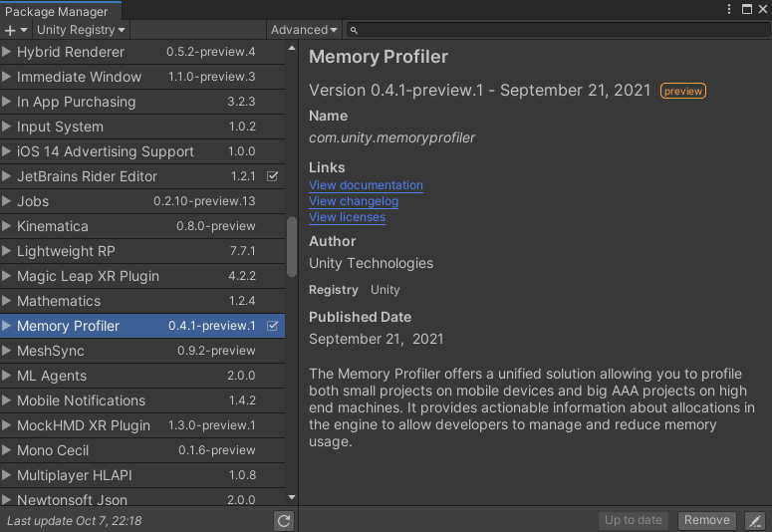Click the Jobs version 0.2.10-preview.13 text
Viewport: 772px width, 532px height.
tap(204, 201)
